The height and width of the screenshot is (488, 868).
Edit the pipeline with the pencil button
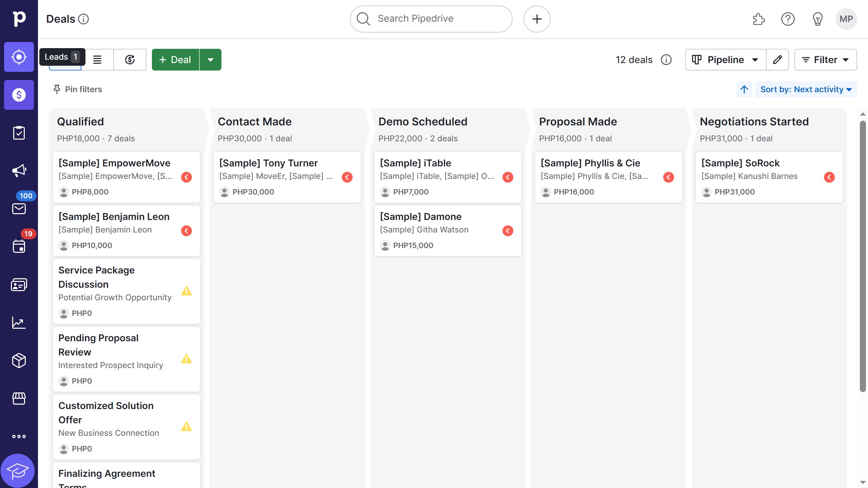point(777,59)
